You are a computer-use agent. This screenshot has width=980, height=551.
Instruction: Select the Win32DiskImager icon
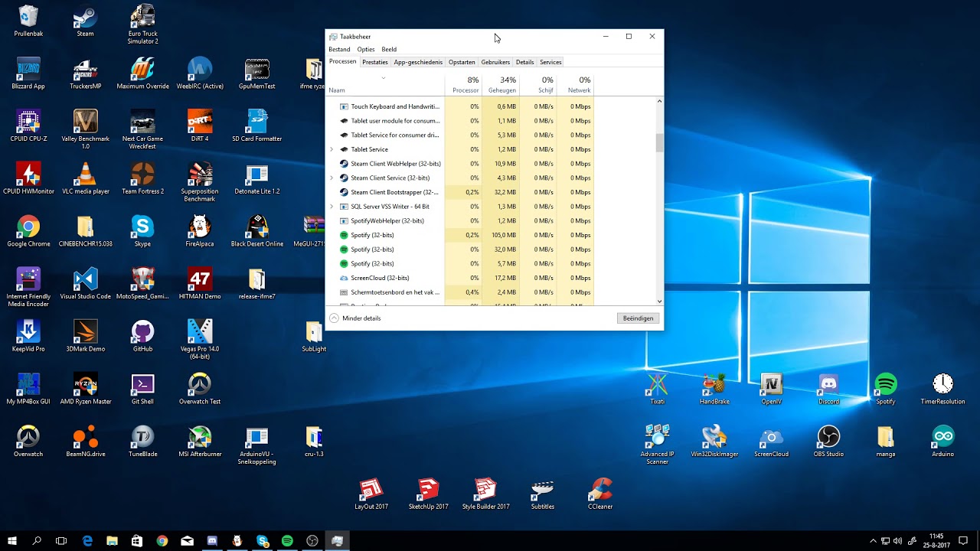714,442
